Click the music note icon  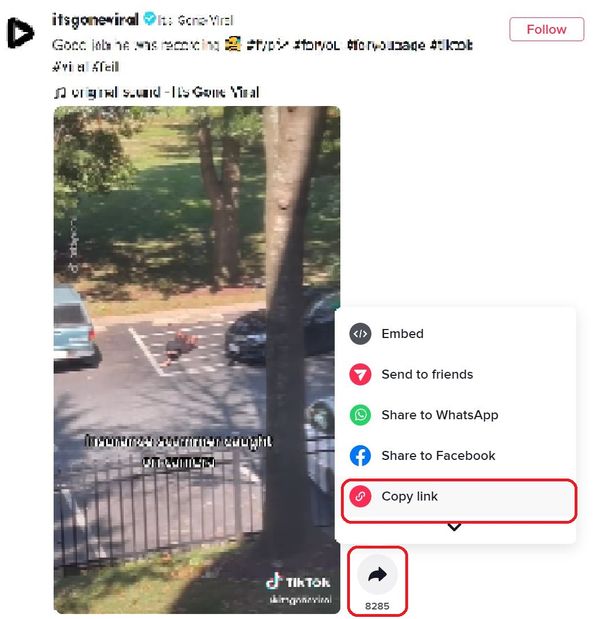pyautogui.click(x=59, y=93)
